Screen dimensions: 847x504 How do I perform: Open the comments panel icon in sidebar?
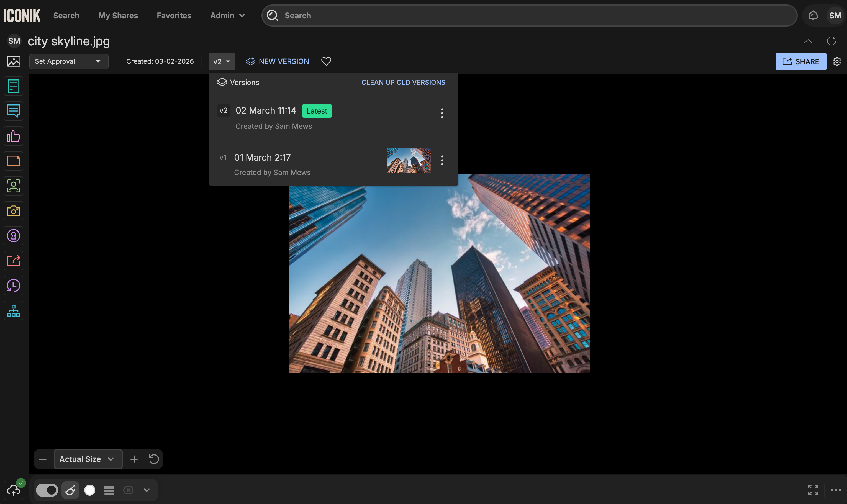point(14,111)
